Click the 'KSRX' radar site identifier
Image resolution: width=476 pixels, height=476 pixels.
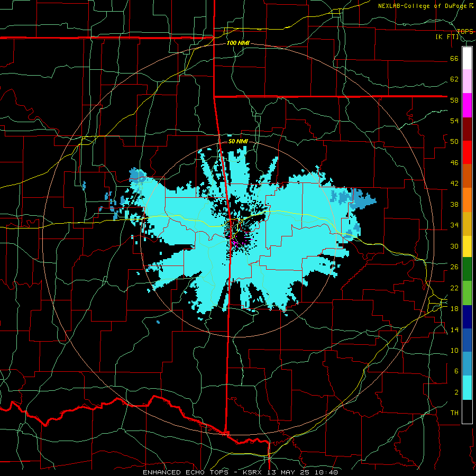tap(253, 472)
